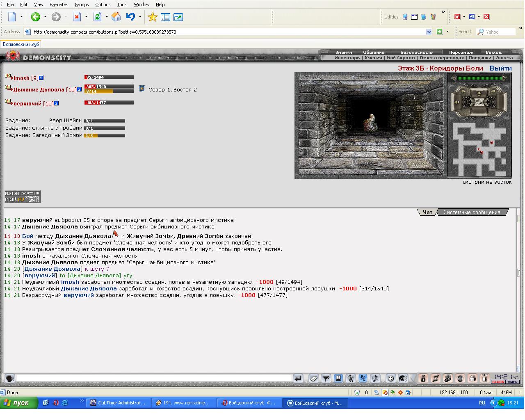
Task: Expand the address bar history dropdown
Action: pos(429,32)
